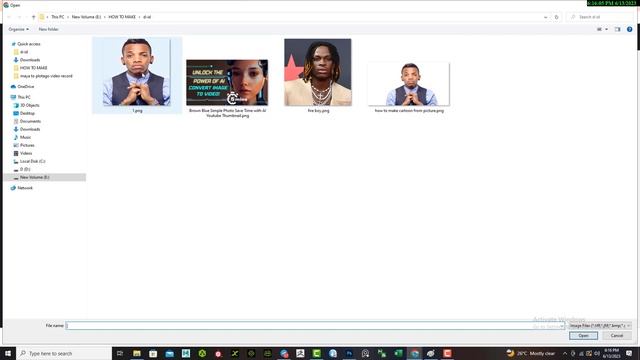The image size is (640, 360).
Task: Select the 1.png thumbnail
Action: 137,75
